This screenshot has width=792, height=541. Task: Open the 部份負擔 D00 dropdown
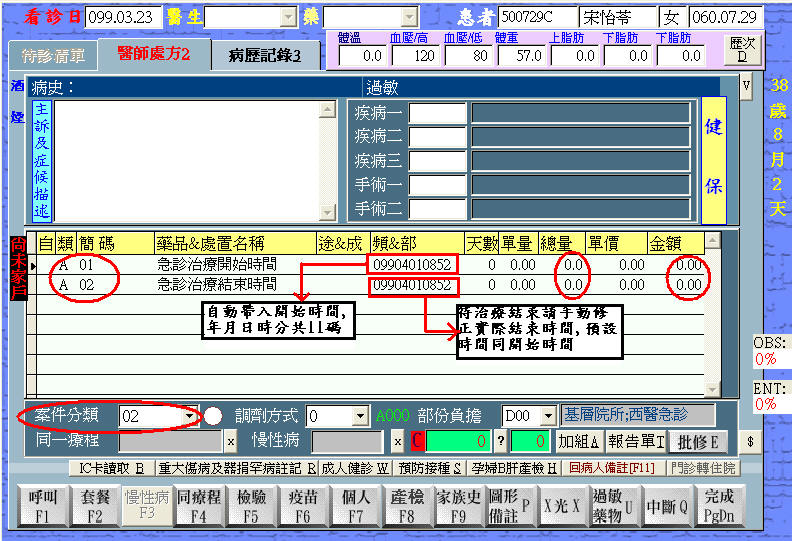click(x=547, y=416)
